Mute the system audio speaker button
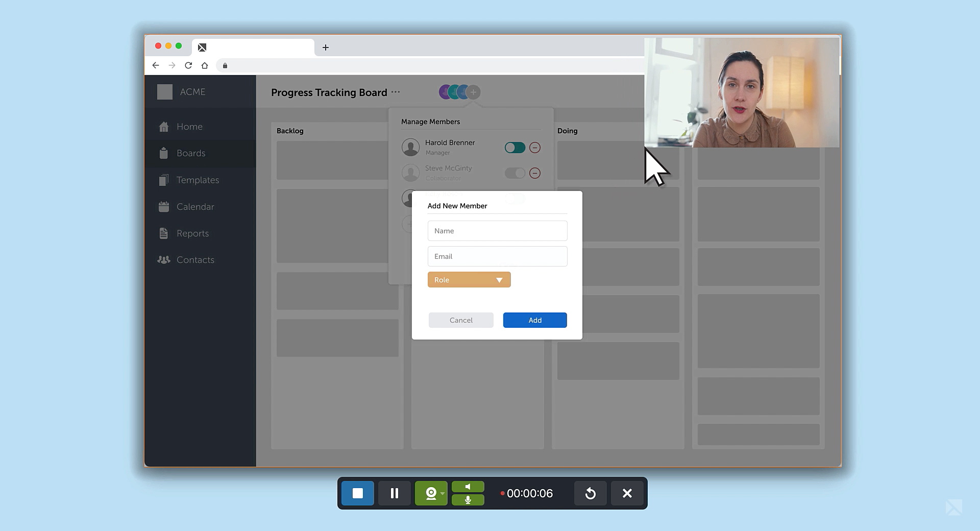980x531 pixels. pos(468,487)
